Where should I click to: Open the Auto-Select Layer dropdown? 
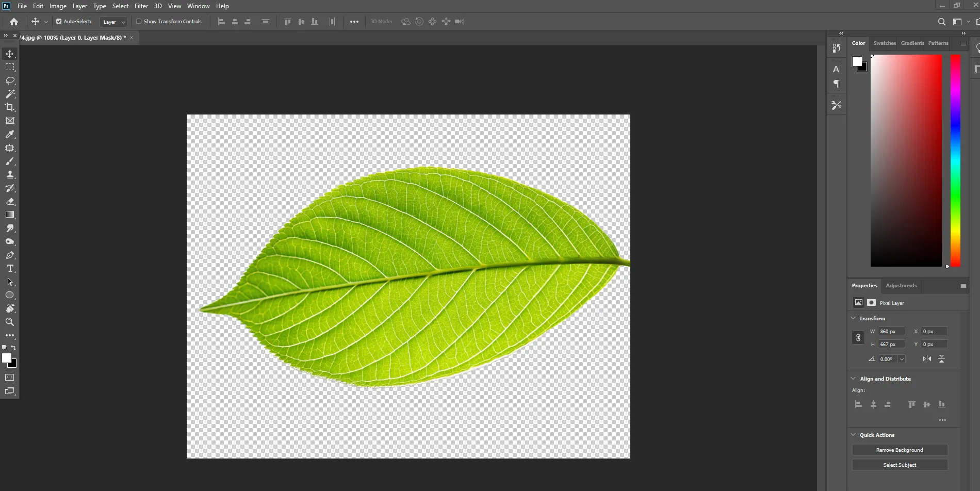[113, 22]
